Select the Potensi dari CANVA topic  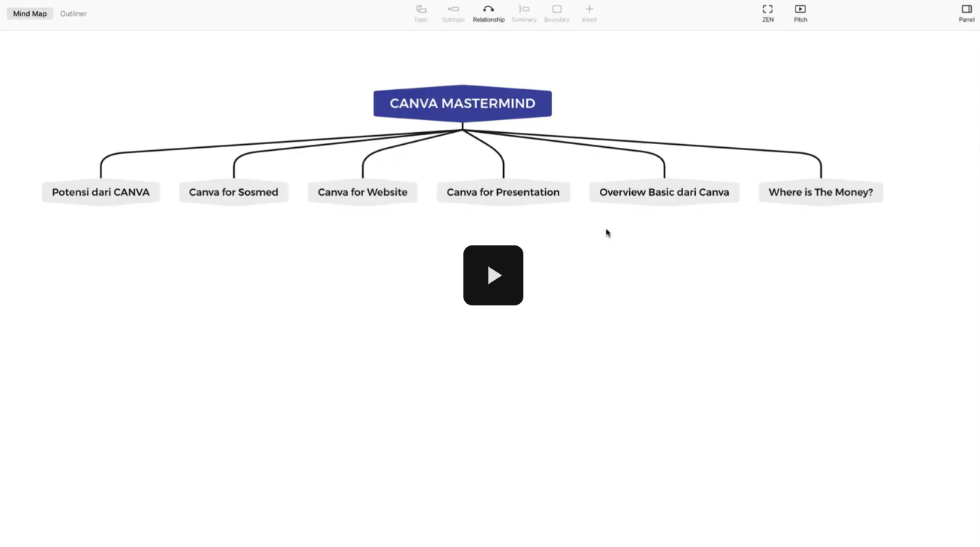[100, 192]
